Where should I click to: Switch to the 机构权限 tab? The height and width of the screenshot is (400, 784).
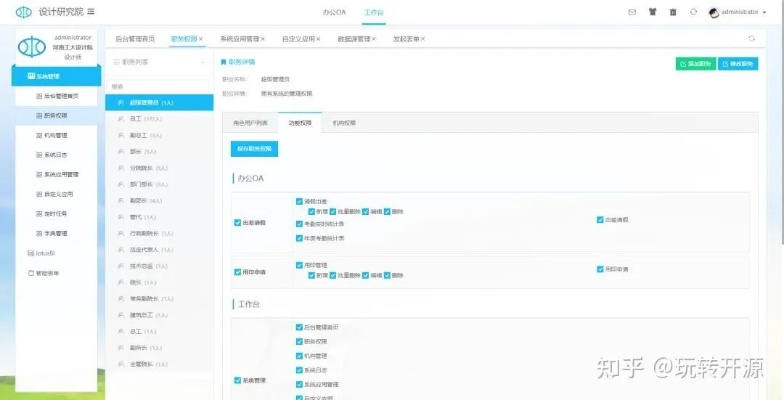pyautogui.click(x=344, y=123)
